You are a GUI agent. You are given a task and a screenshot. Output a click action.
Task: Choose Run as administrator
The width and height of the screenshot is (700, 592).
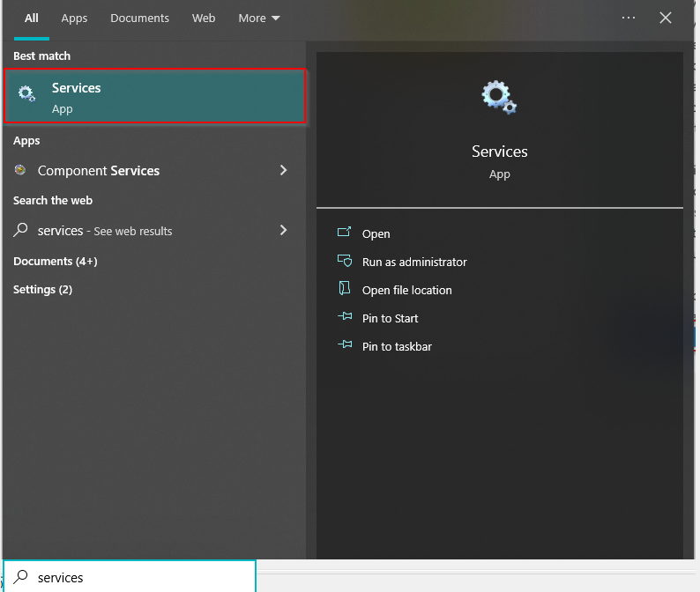pos(414,262)
